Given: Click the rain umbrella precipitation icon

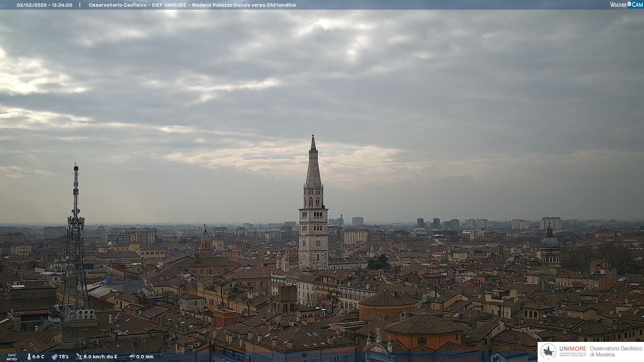Looking at the screenshot, I should (x=132, y=357).
